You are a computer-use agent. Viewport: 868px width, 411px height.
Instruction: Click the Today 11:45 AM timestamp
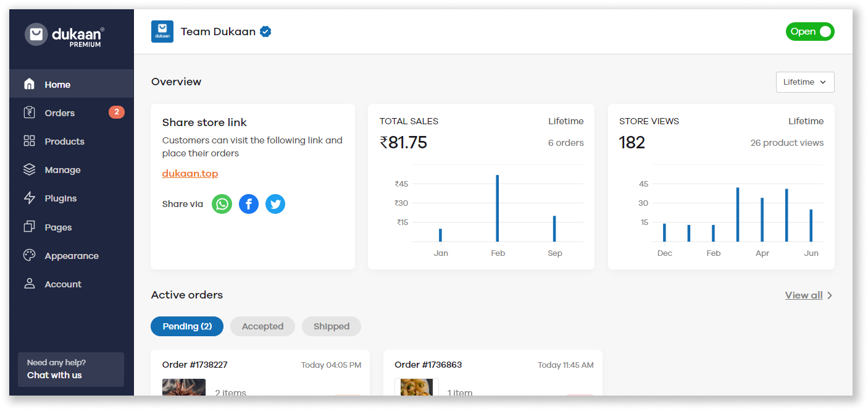[x=565, y=365]
